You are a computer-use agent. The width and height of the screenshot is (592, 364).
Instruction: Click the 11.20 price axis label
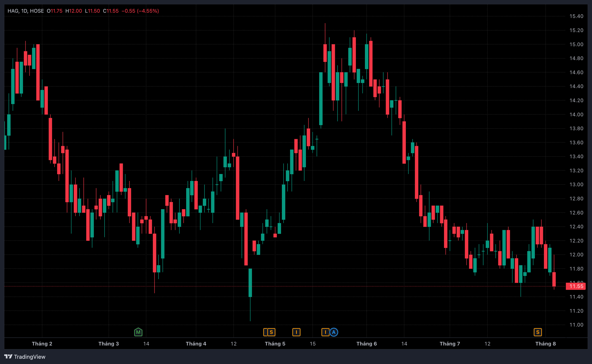click(576, 311)
